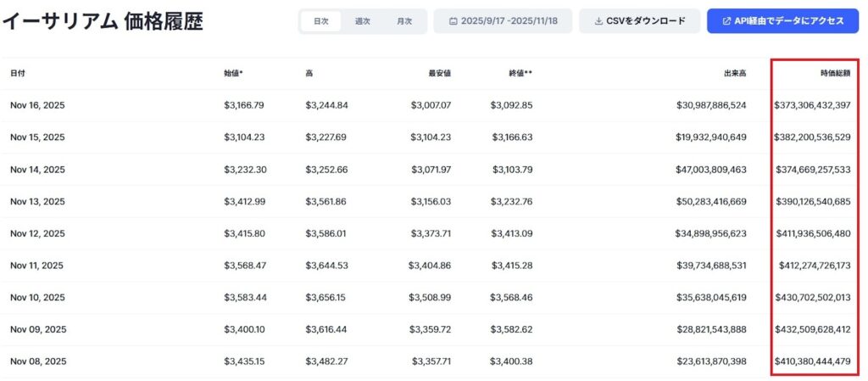
Task: Click high price $3,244.84
Action: [326, 104]
